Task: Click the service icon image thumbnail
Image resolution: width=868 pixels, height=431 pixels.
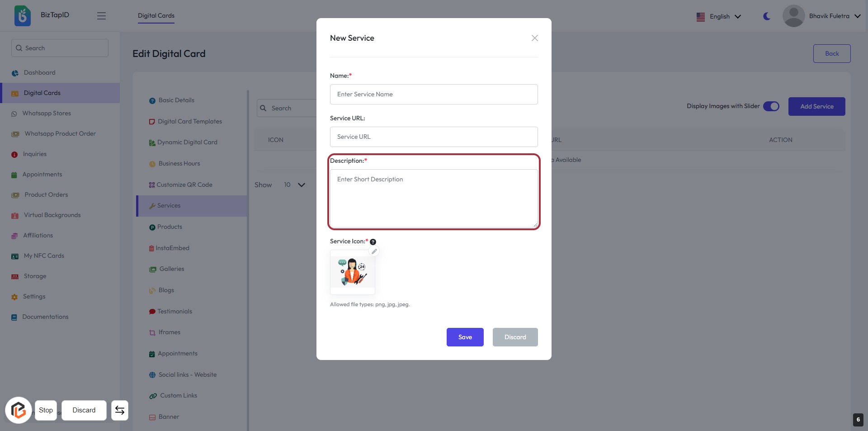Action: click(x=353, y=272)
